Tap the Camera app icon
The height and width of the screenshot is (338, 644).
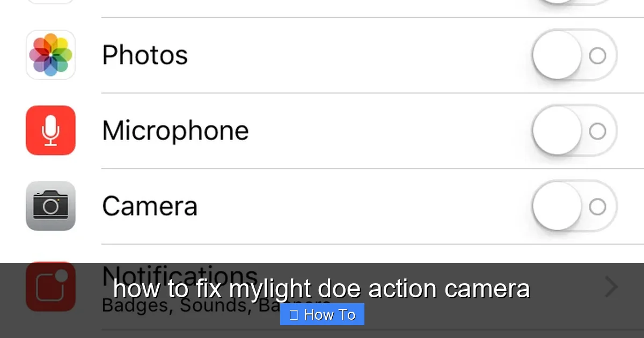(50, 206)
